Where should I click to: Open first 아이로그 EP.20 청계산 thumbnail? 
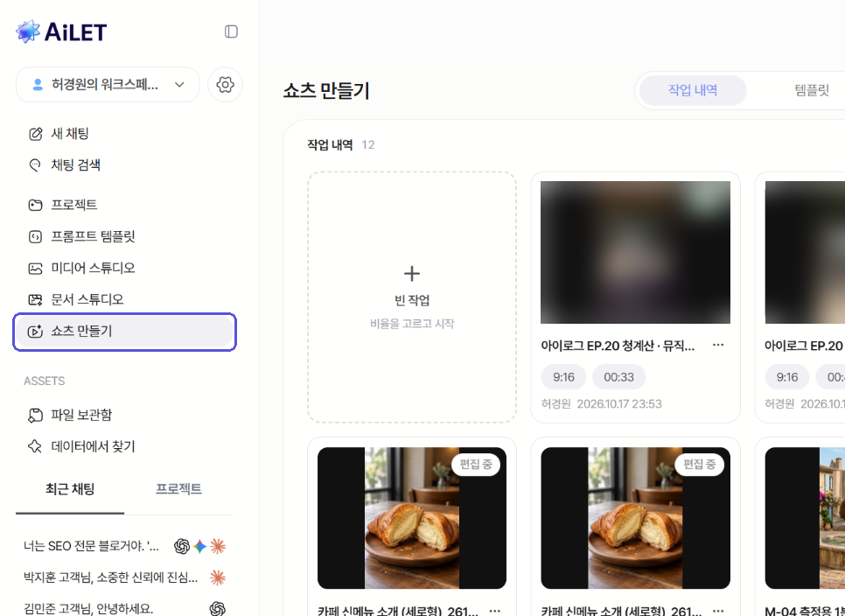coord(635,252)
